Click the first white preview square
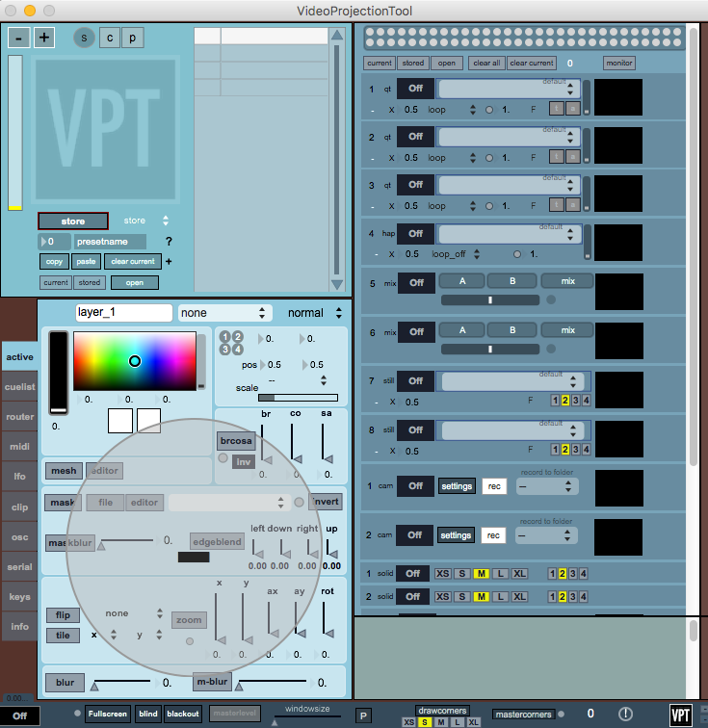This screenshot has width=708, height=728. coord(120,421)
